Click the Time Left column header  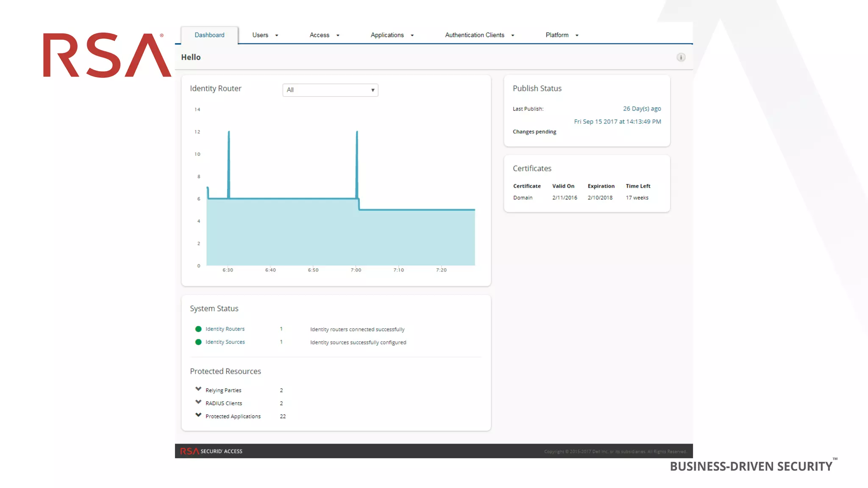[638, 186]
